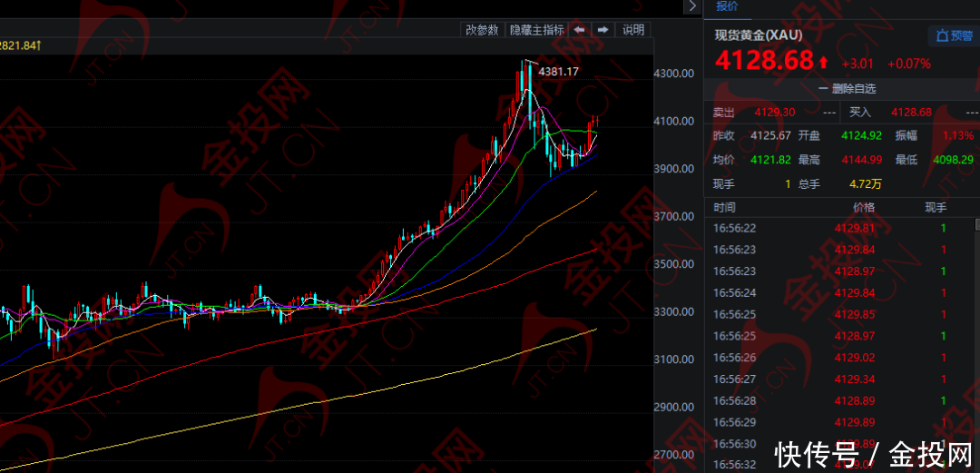Click the 现手 column header in trade list
Image resolution: width=980 pixels, height=473 pixels.
[x=935, y=208]
